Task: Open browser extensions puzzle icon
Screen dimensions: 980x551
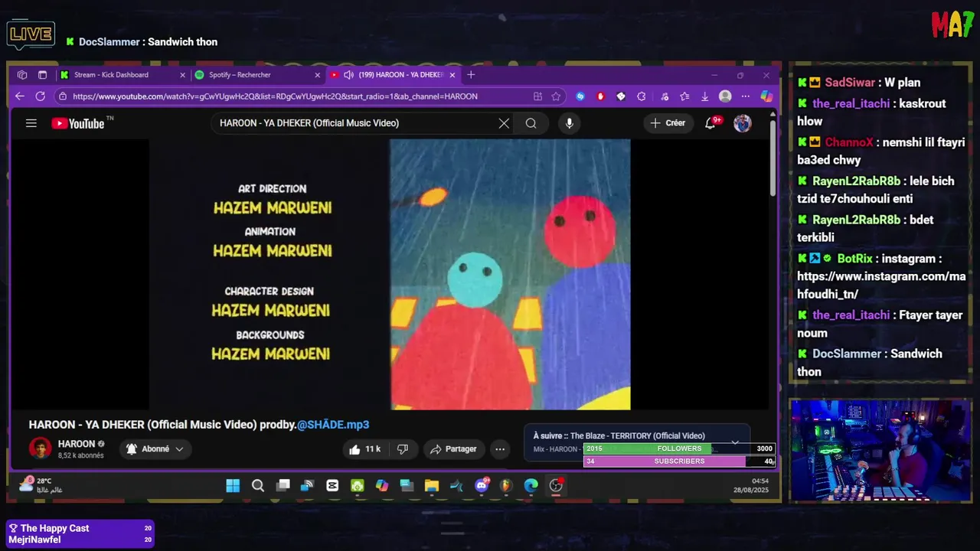Action: 642,96
